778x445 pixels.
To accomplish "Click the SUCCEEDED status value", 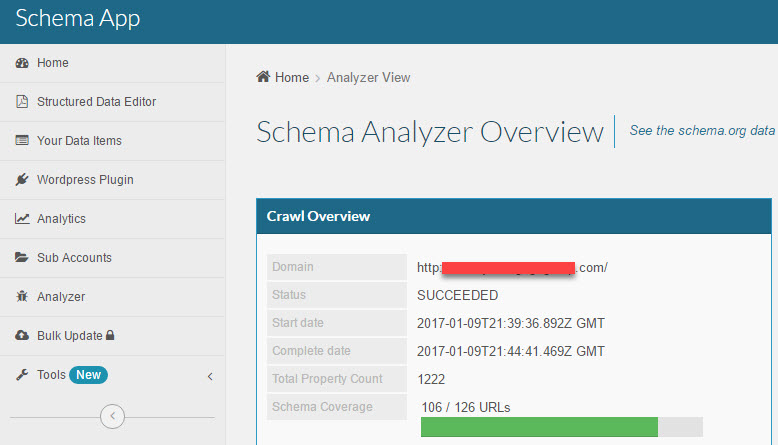I will 457,296.
